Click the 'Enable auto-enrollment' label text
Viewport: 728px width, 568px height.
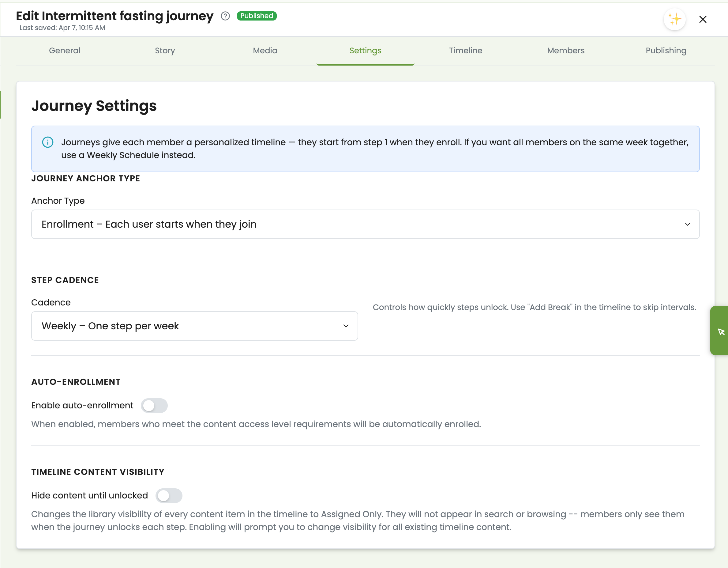point(82,406)
